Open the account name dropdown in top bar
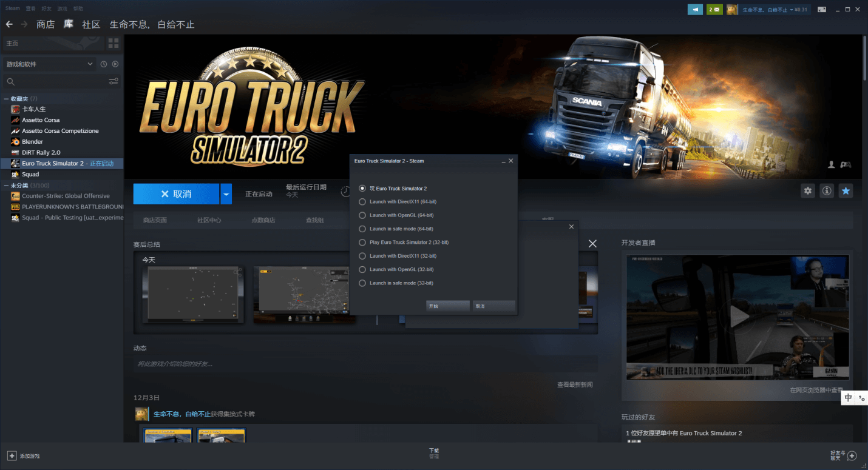The height and width of the screenshot is (470, 868). (775, 10)
